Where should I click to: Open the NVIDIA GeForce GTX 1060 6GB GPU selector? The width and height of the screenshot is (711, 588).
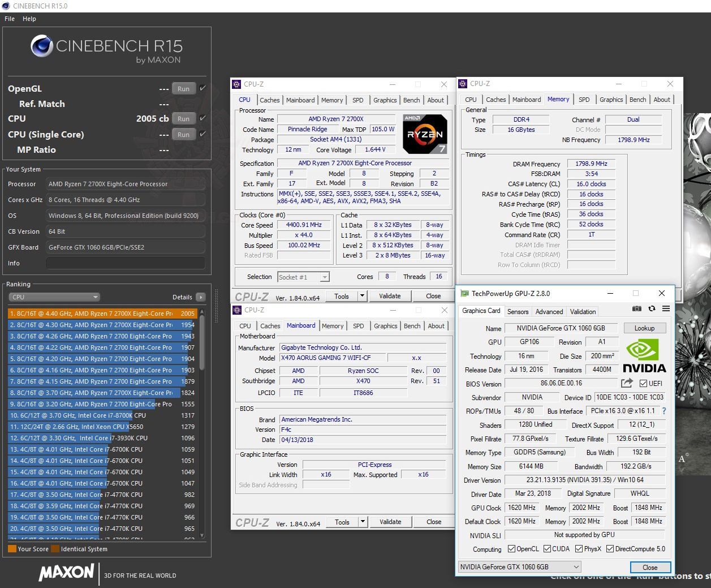pyautogui.click(x=520, y=566)
